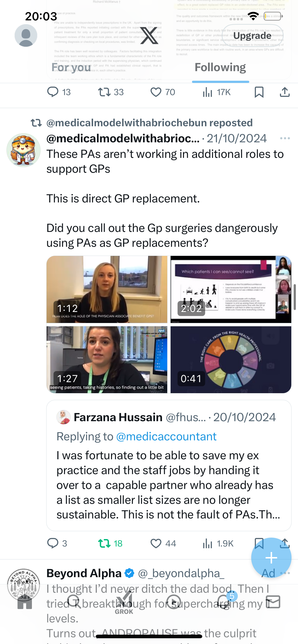Image resolution: width=298 pixels, height=644 pixels.
Task: Tap the reply icon with 3 comments
Action: click(53, 543)
